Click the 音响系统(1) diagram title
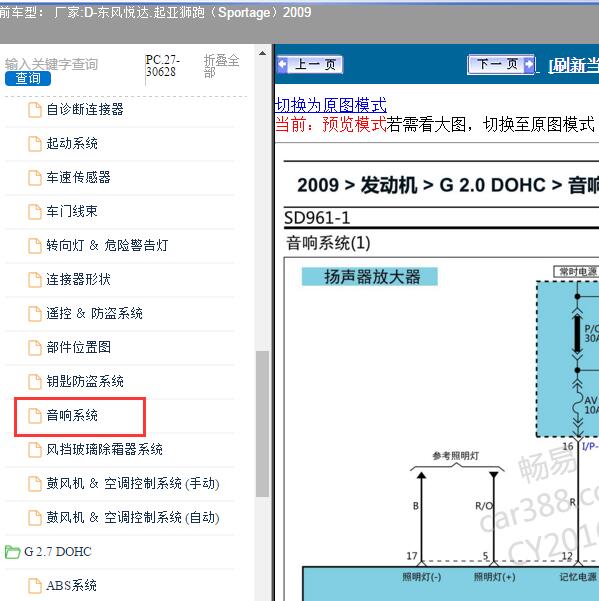599x601 pixels. 328,243
